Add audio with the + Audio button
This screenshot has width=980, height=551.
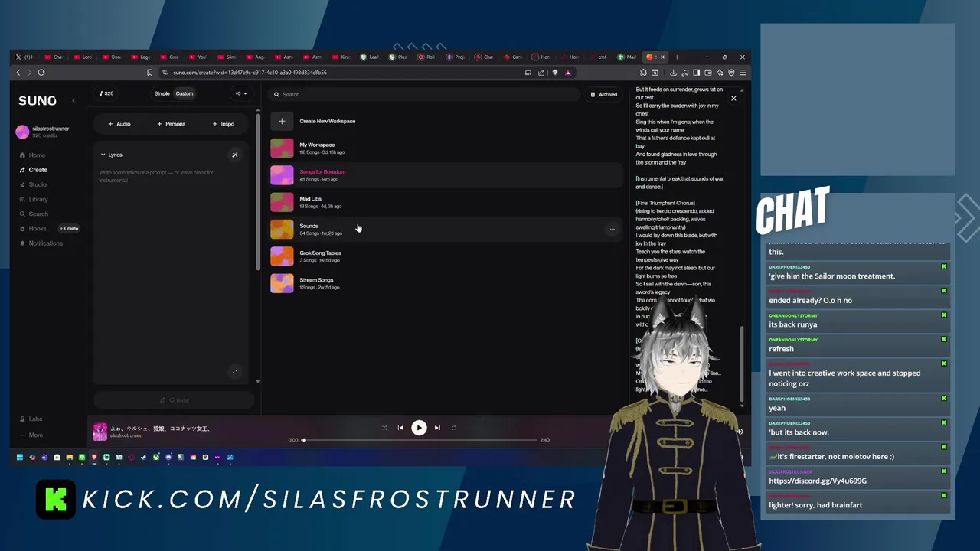coord(119,124)
